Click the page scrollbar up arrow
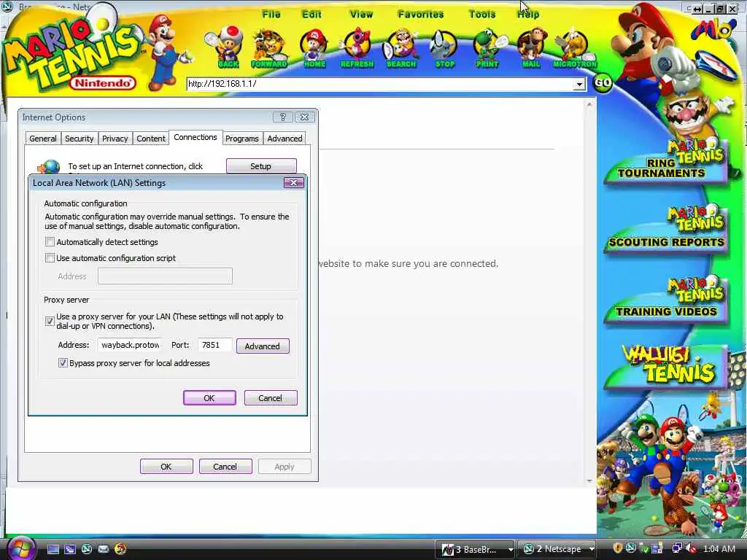Viewport: 747px width, 560px height. point(589,104)
